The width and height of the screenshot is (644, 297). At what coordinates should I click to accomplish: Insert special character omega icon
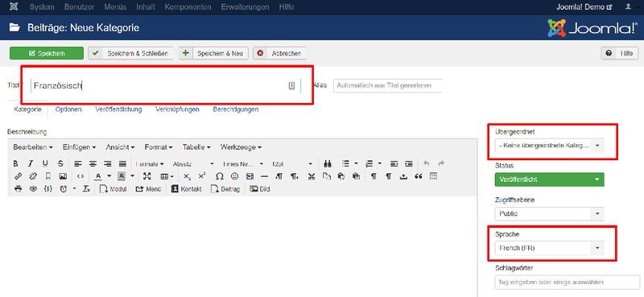click(220, 176)
